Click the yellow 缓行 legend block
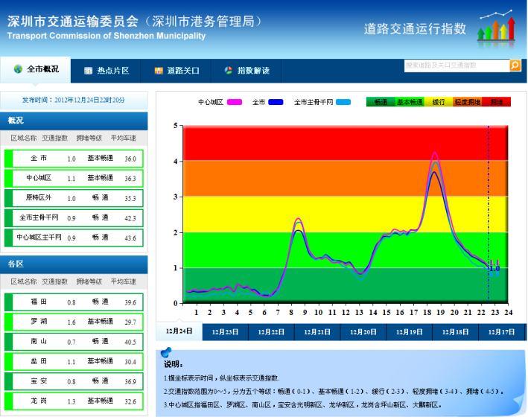 coord(439,102)
